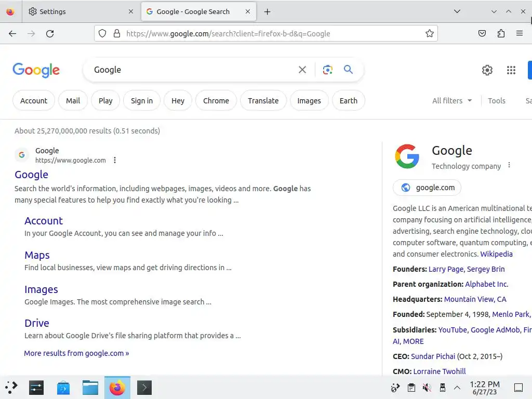Toggle muted audio volume tray icon
The height and width of the screenshot is (399, 532).
[427, 388]
